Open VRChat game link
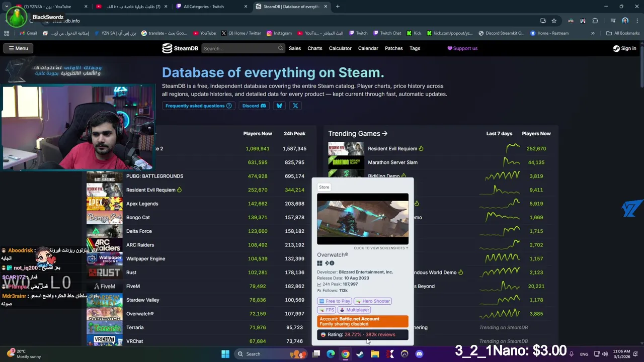This screenshot has width=644, height=362. click(135, 341)
